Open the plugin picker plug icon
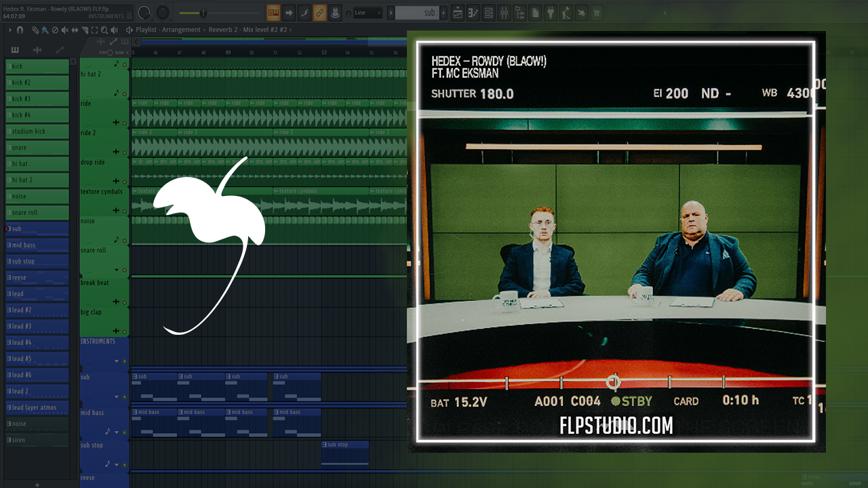The height and width of the screenshot is (488, 868). [x=551, y=13]
